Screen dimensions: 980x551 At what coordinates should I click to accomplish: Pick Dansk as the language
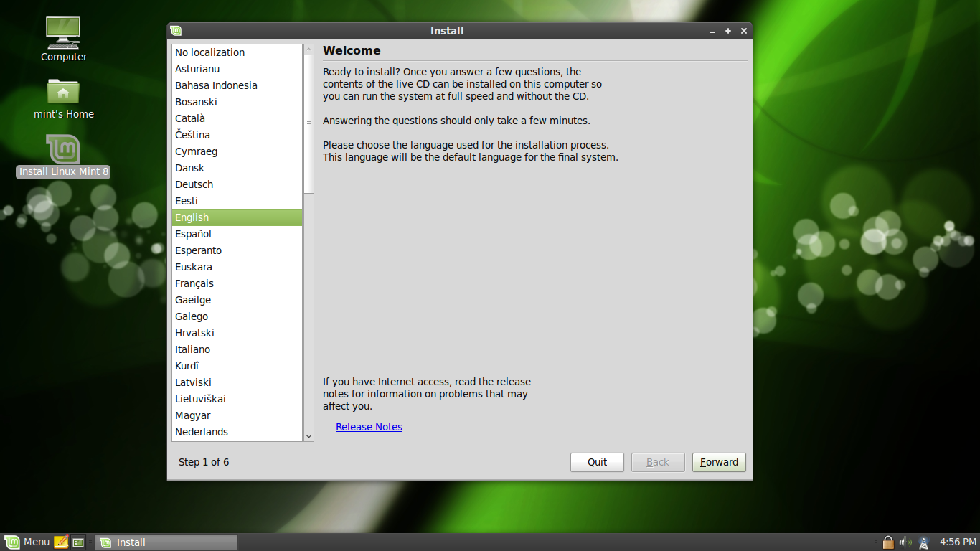(237, 168)
